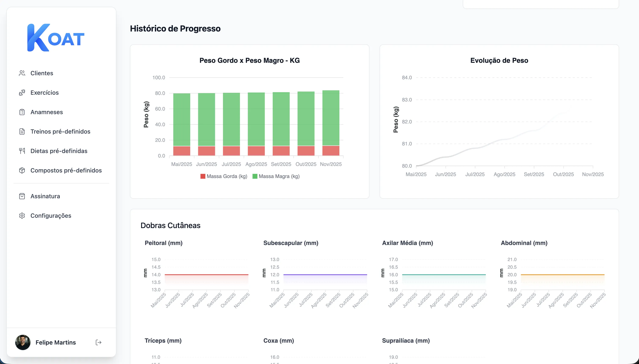This screenshot has height=364, width=639.
Task: Click the KOAT logo
Action: 56,38
